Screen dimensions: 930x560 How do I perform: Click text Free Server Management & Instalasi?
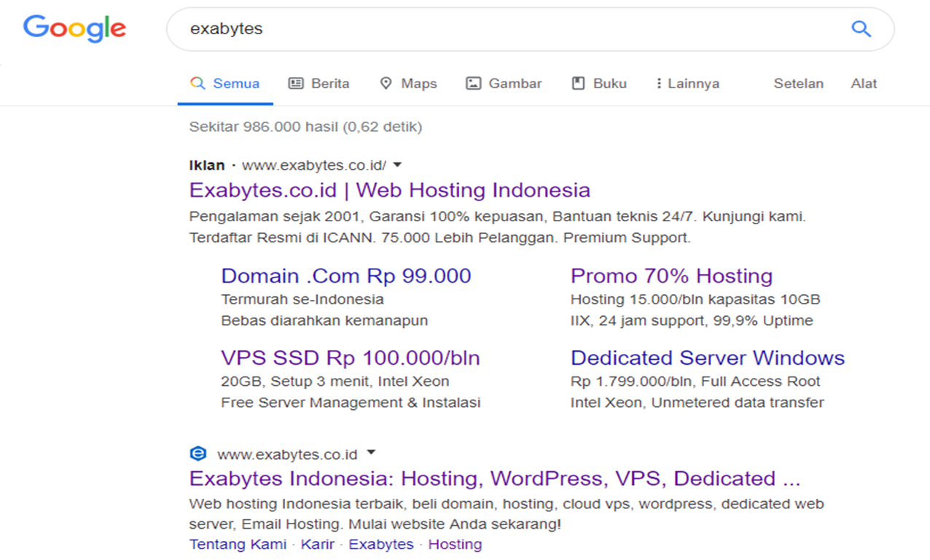(351, 403)
